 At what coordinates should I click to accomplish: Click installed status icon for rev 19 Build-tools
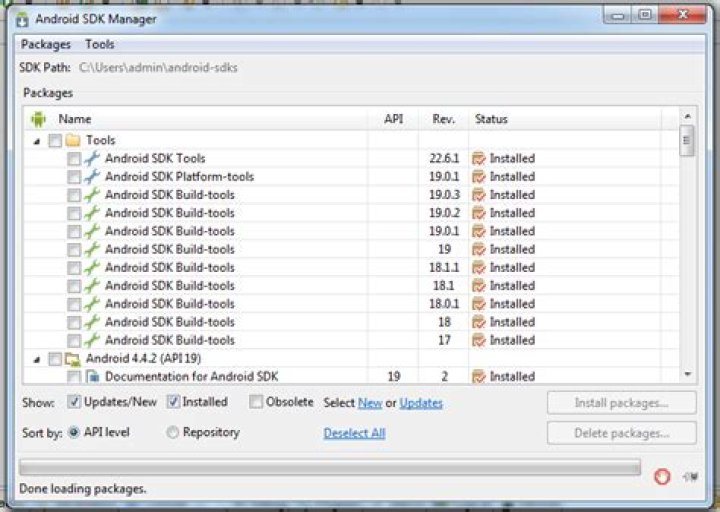pos(479,249)
